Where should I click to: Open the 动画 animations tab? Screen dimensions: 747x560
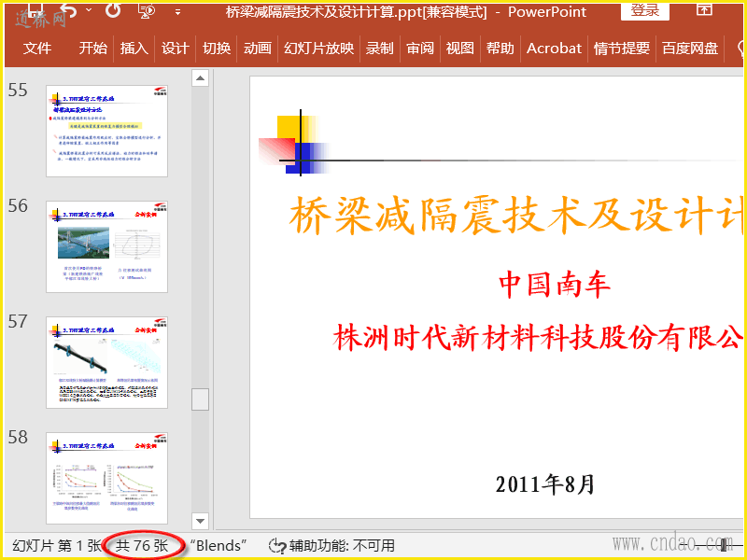click(258, 49)
